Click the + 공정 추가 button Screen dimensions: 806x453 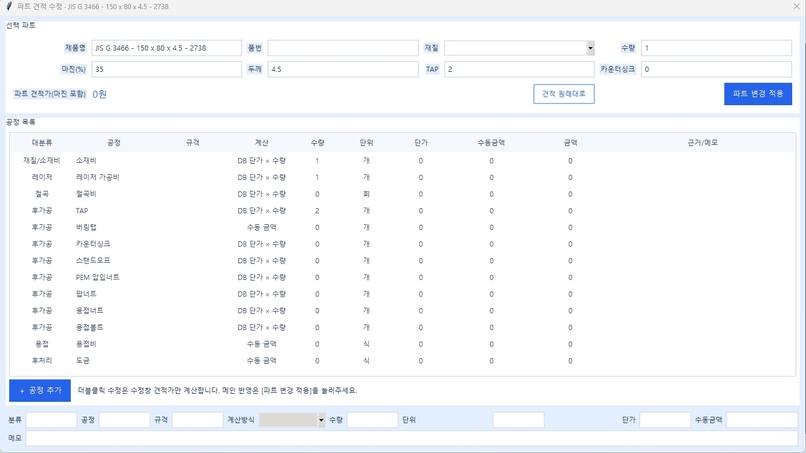click(40, 391)
